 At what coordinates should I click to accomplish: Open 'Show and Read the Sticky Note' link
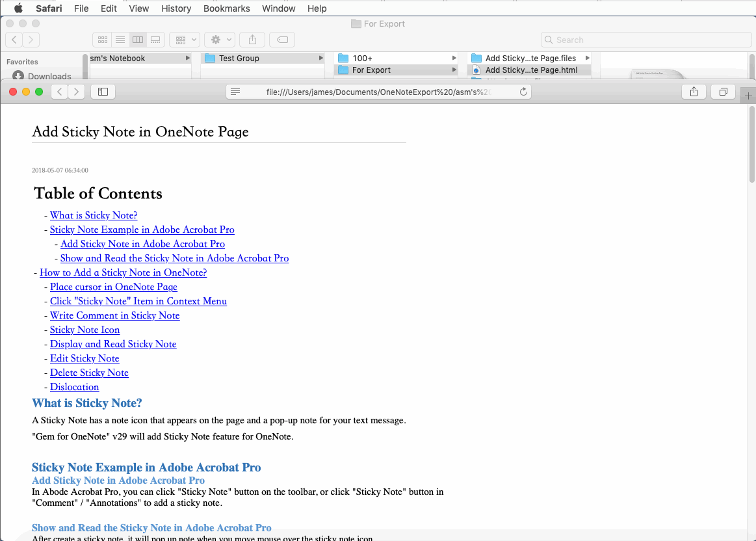(174, 258)
